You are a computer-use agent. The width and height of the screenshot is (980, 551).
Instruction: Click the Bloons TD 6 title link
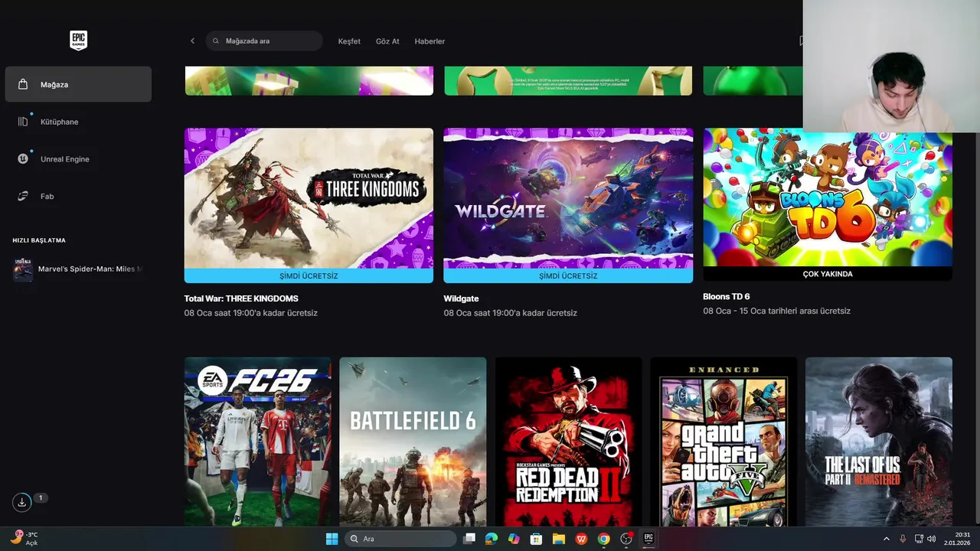727,296
